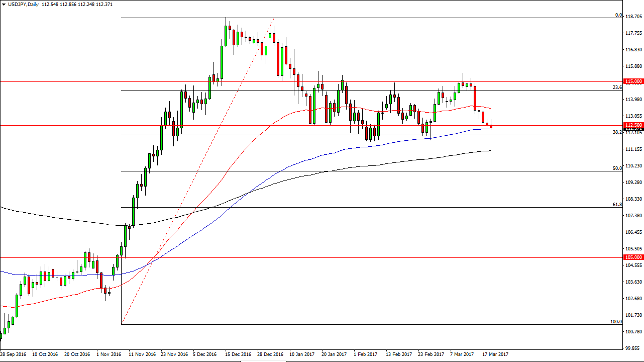Click the 118.705 price on the scale
This screenshot has height=362, width=644.
[x=633, y=17]
